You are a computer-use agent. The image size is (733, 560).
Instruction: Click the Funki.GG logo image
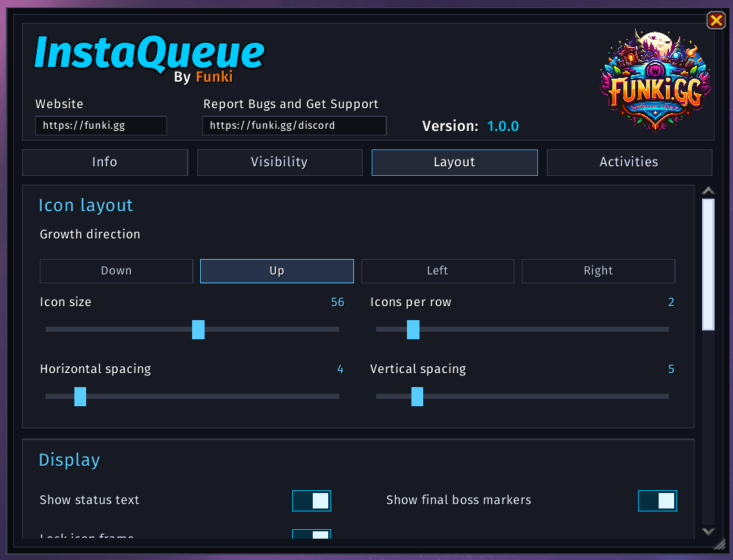point(656,80)
